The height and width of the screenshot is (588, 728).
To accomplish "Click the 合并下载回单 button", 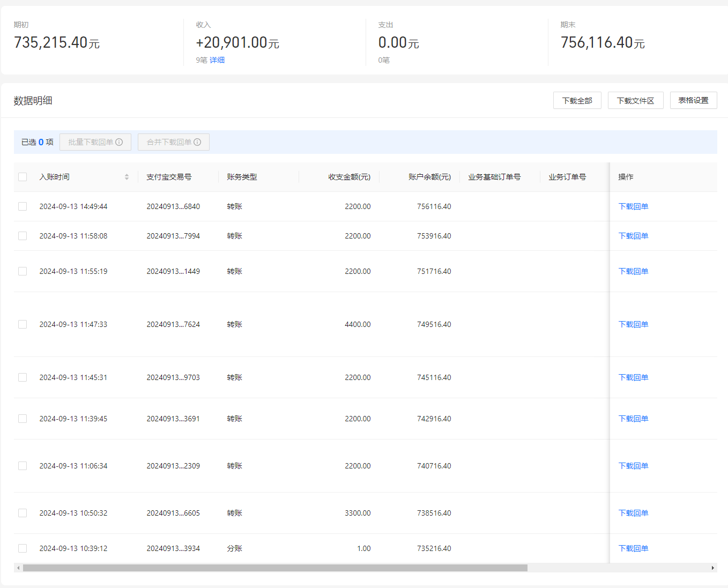I will tap(174, 142).
